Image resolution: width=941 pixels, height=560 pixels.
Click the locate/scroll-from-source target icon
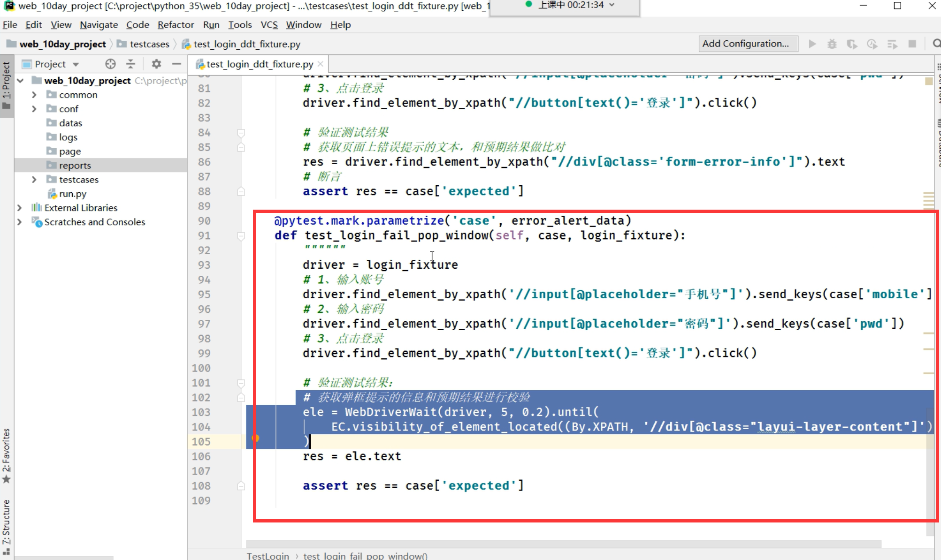(x=110, y=64)
